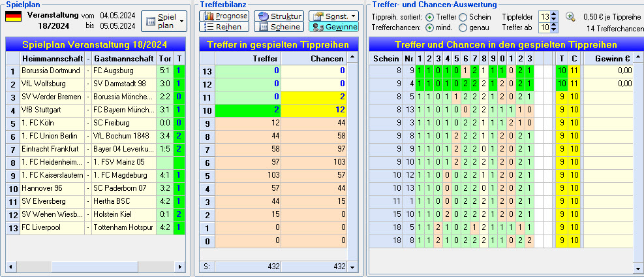The height and width of the screenshot is (277, 644).
Task: Increase 'Treffer ab' with up arrow
Action: 554,25
